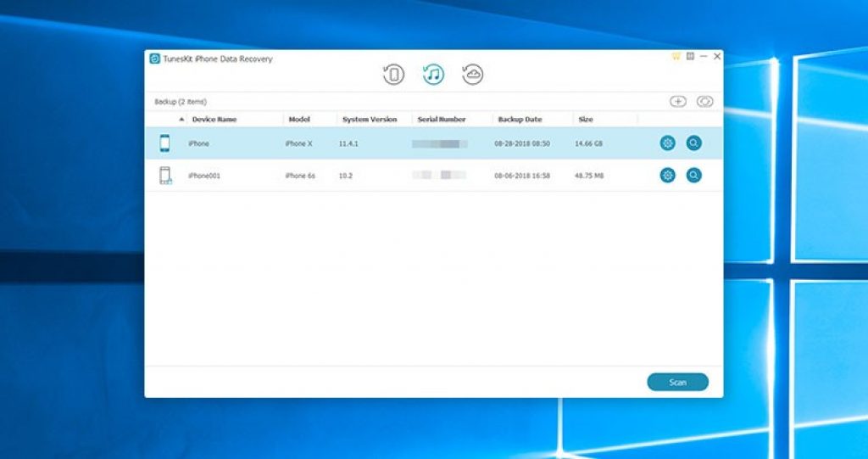Click the add backup plus button

click(678, 102)
